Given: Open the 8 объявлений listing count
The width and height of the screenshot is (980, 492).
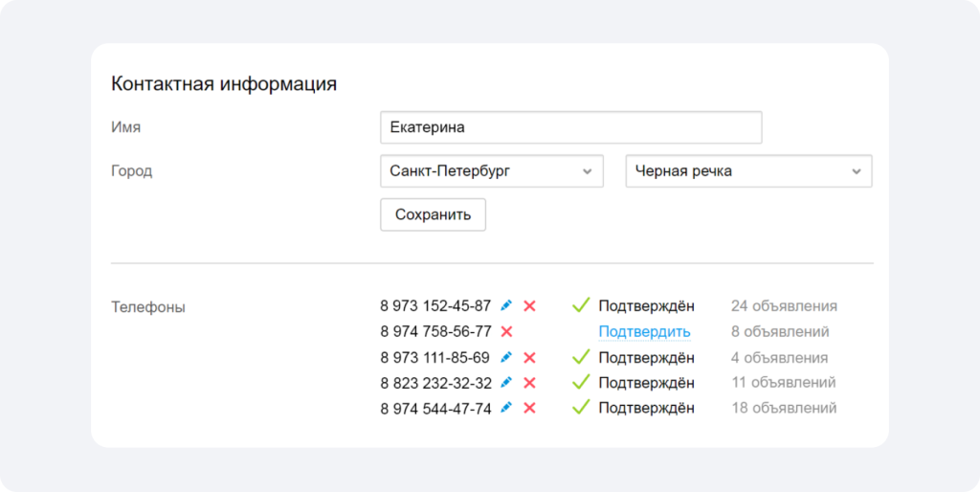Looking at the screenshot, I should (781, 332).
